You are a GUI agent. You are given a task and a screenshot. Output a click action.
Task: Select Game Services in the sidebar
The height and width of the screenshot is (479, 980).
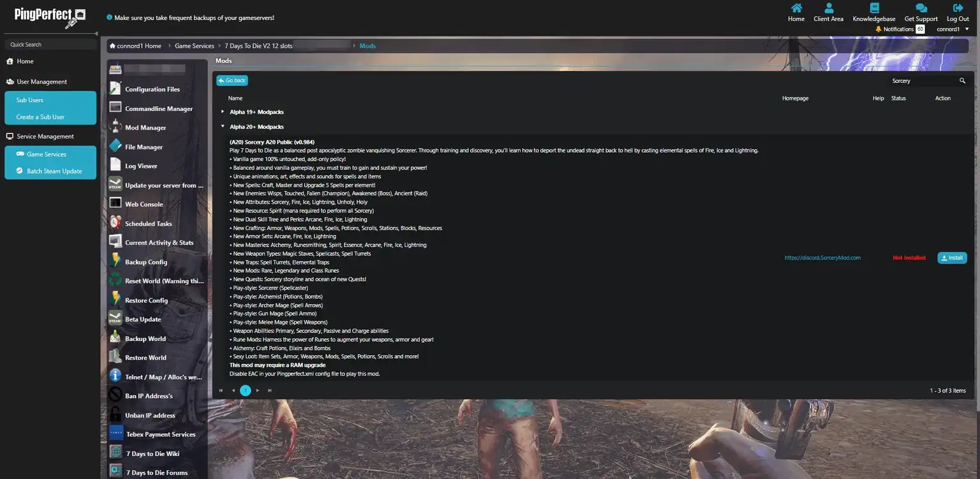46,155
